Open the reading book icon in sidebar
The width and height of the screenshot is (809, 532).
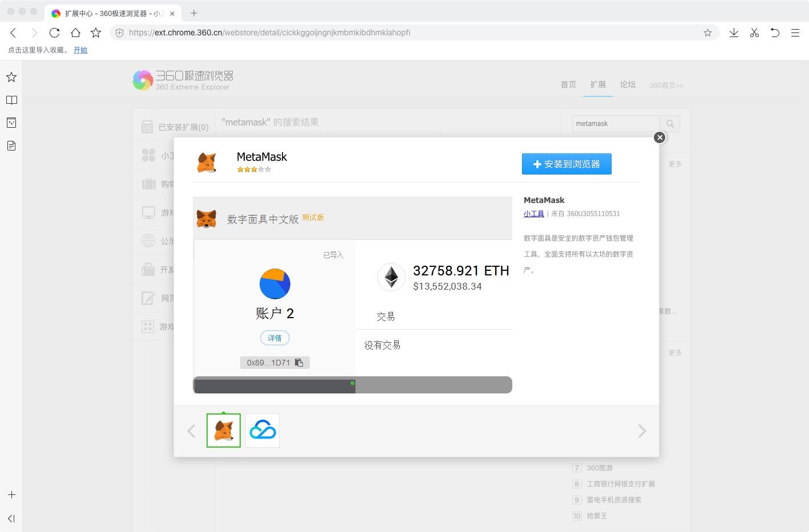pyautogui.click(x=11, y=100)
